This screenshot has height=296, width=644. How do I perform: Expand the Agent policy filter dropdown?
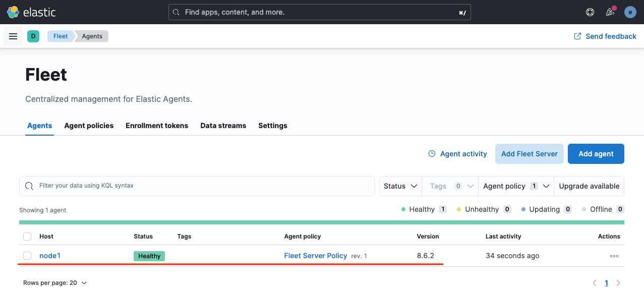pos(516,186)
